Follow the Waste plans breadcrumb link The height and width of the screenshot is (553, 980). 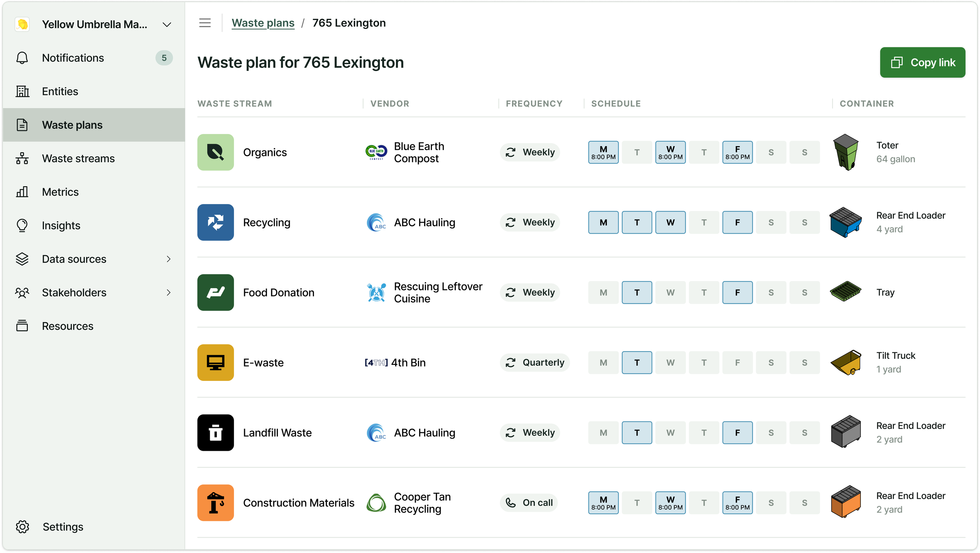coord(263,23)
